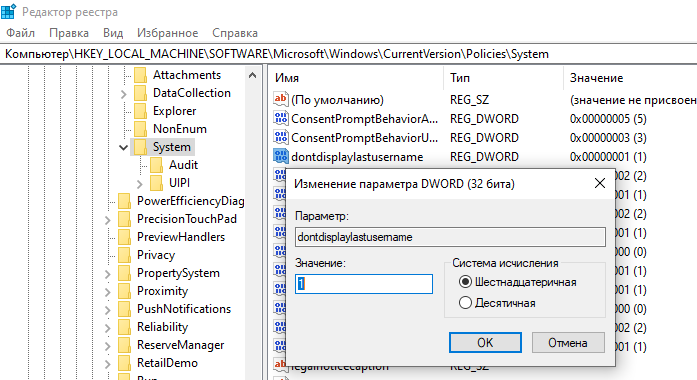Open the Правка menu
The image size is (697, 380).
(69, 33)
